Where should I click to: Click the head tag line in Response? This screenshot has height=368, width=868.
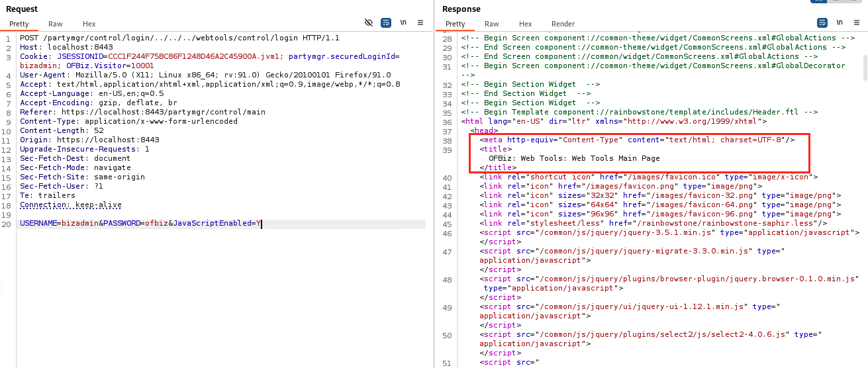tap(484, 131)
